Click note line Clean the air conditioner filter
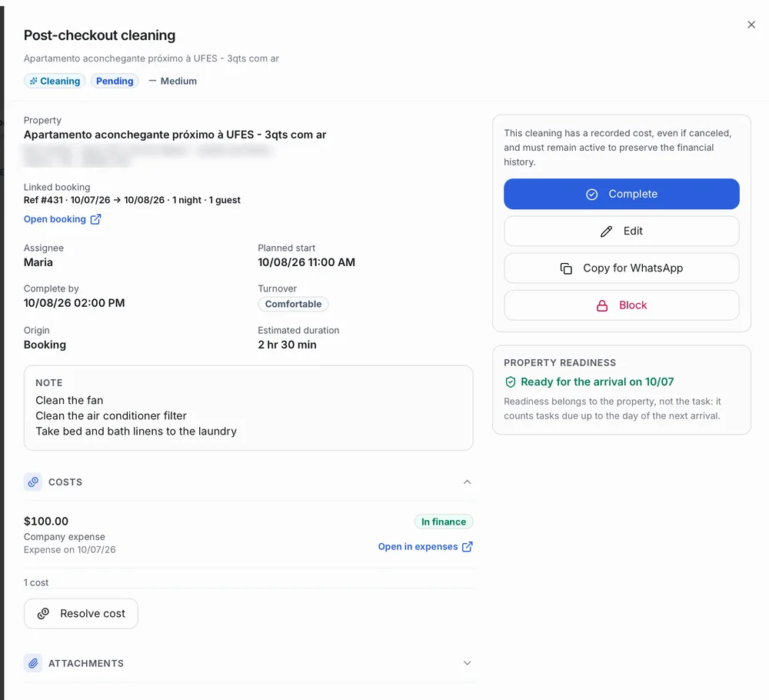769x700 pixels. pyautogui.click(x=111, y=416)
